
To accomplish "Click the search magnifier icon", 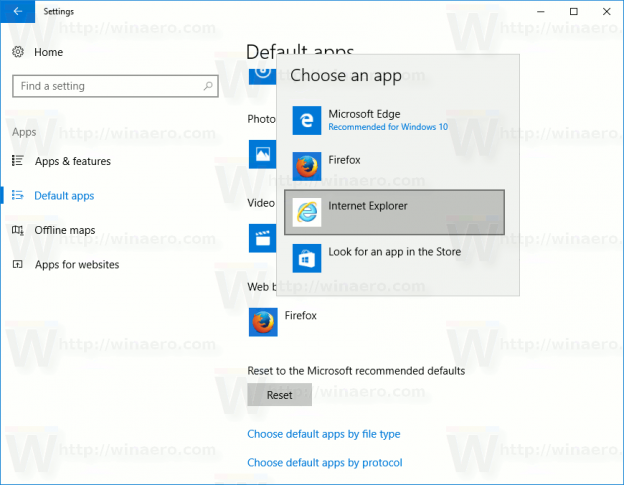I will coord(205,86).
